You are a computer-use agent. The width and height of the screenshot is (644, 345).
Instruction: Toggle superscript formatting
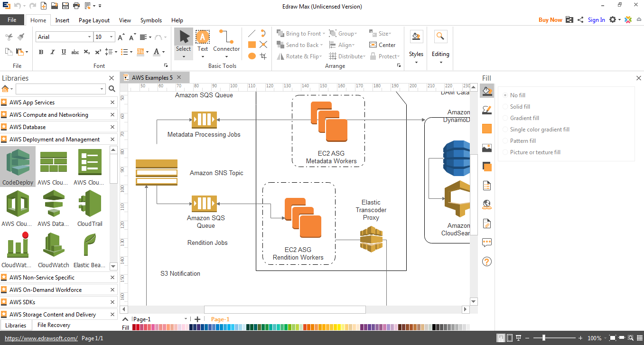click(x=98, y=52)
